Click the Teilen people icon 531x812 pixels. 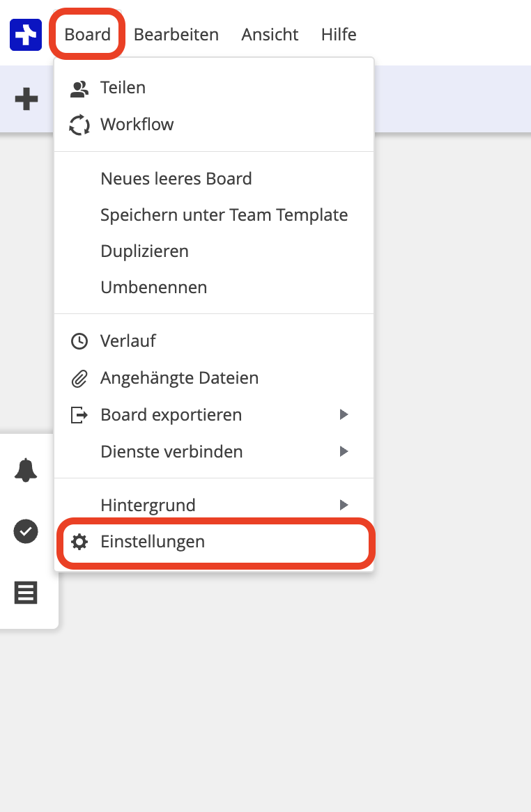tap(80, 88)
